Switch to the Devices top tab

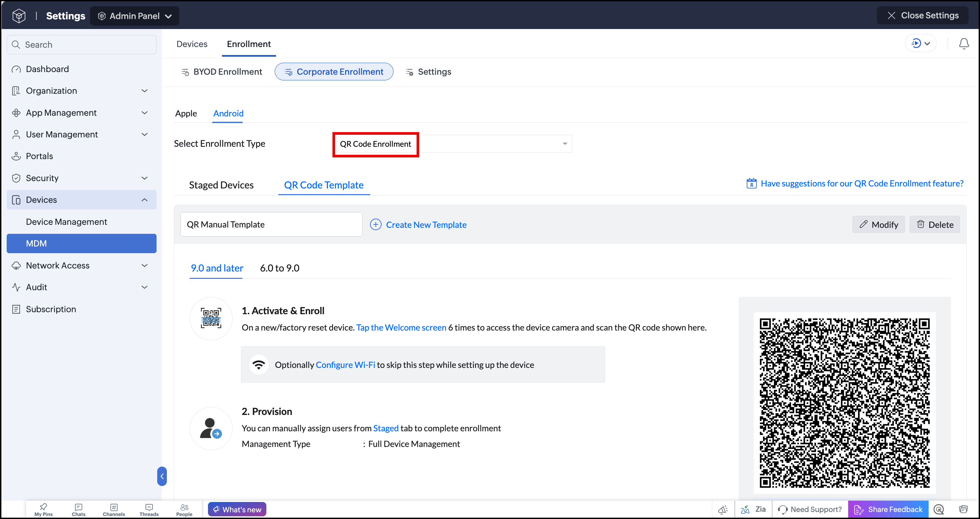coord(192,44)
